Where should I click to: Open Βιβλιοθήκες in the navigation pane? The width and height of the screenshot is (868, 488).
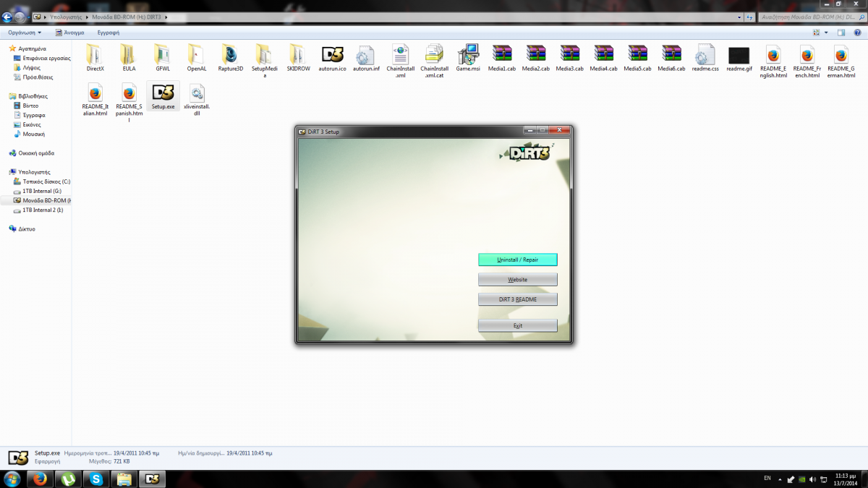click(x=30, y=96)
